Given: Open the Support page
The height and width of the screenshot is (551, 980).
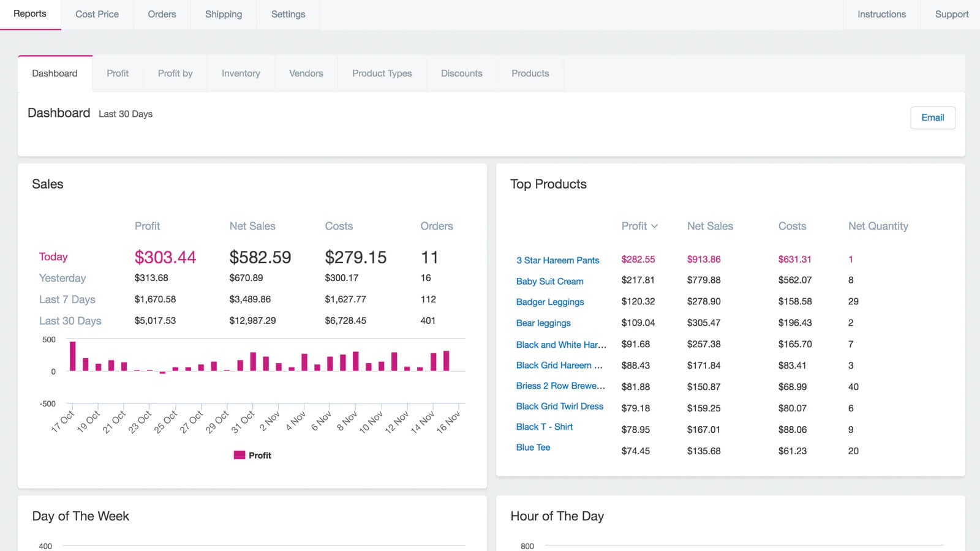Looking at the screenshot, I should pyautogui.click(x=951, y=14).
